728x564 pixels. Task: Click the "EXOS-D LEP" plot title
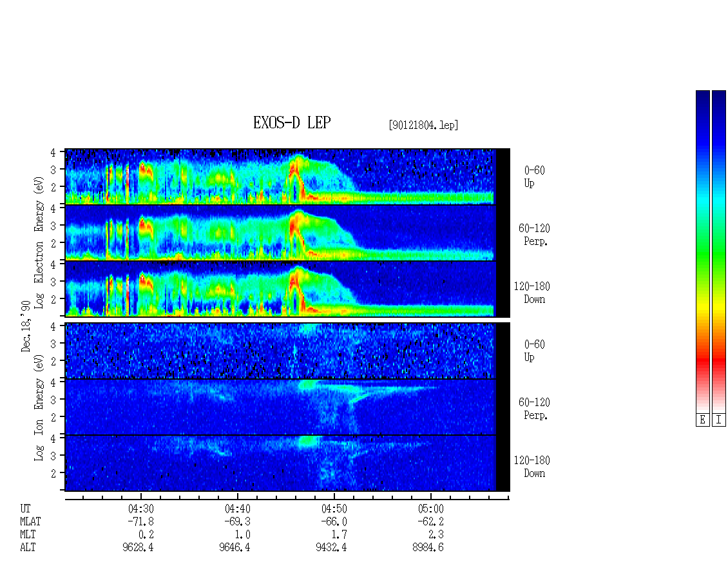click(x=292, y=122)
